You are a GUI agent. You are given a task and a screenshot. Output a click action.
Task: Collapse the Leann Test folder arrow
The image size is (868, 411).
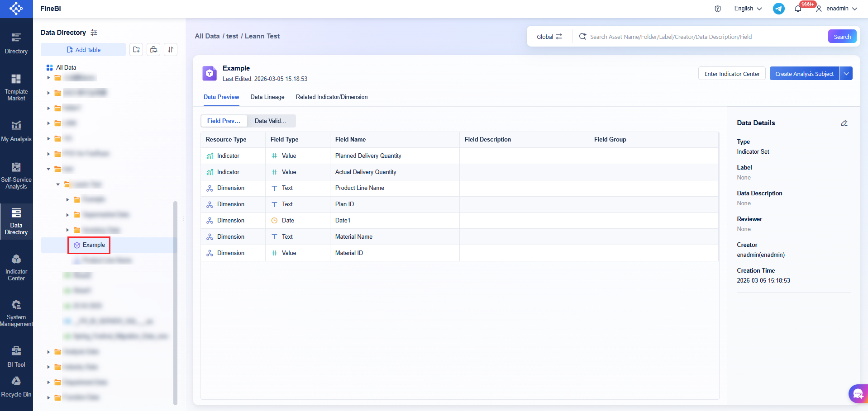click(58, 184)
